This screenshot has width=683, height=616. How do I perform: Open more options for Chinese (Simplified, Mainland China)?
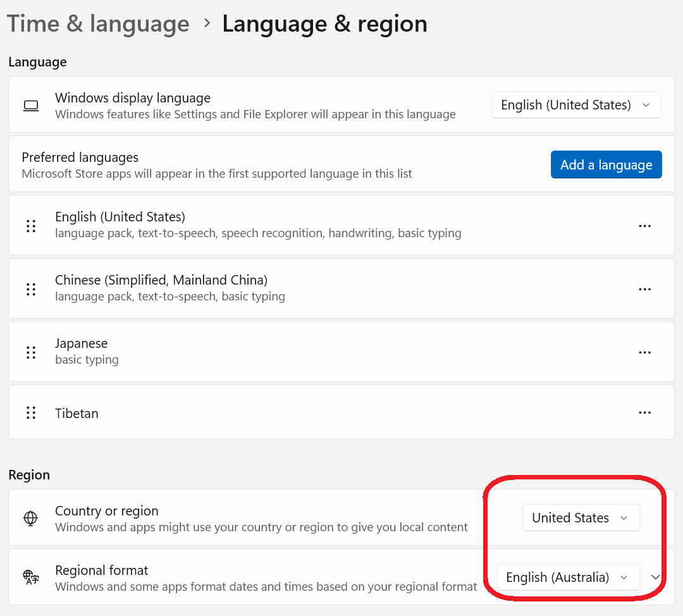[x=644, y=289]
